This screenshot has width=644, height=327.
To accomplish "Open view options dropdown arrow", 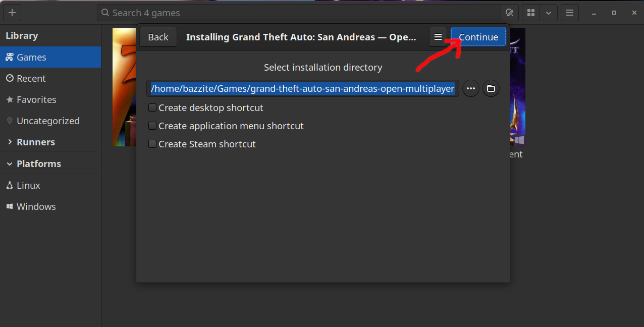I will (x=549, y=13).
